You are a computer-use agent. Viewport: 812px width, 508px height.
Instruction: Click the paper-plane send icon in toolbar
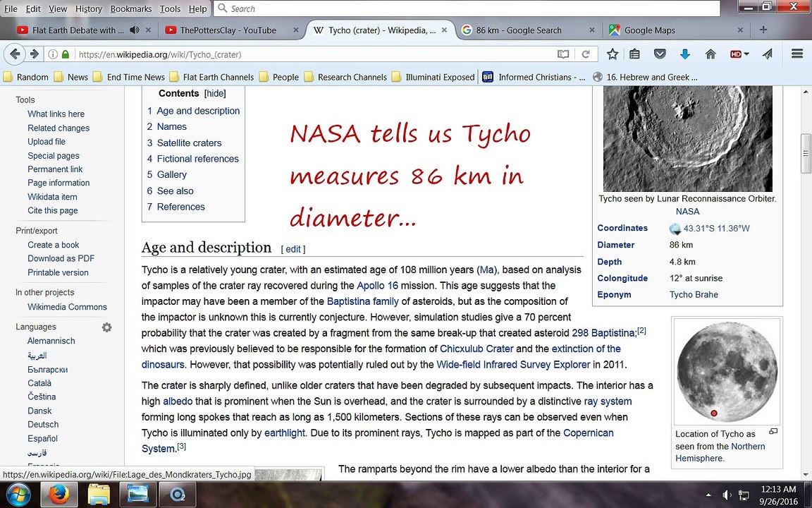click(768, 54)
